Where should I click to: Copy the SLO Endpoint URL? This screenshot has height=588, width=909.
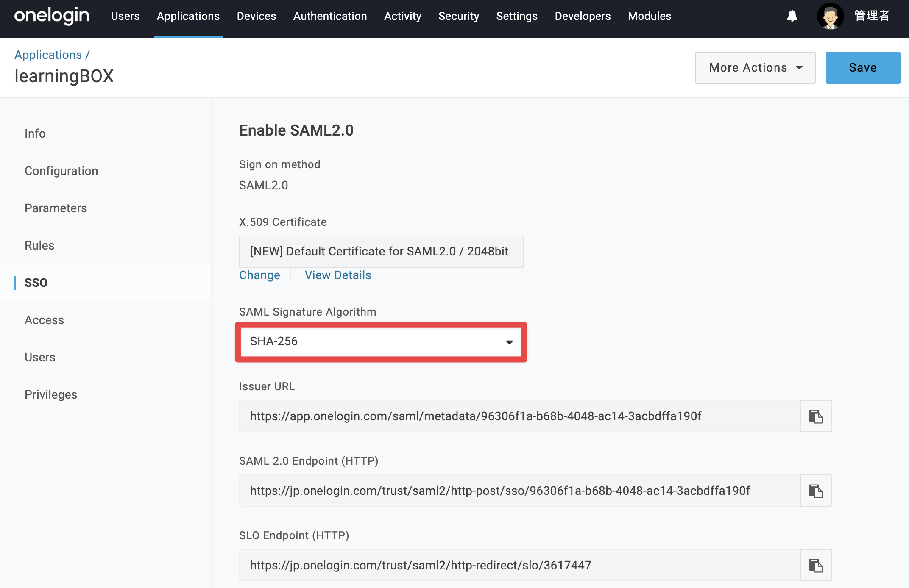pos(816,565)
